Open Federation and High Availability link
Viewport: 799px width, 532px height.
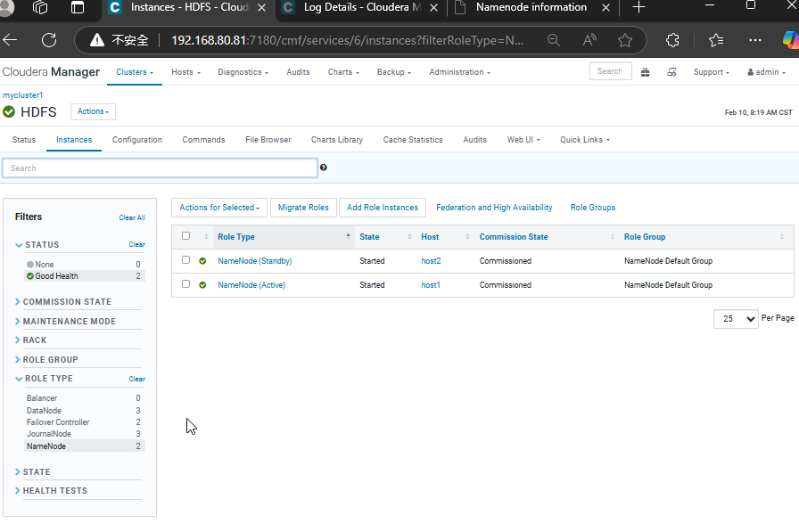[494, 208]
